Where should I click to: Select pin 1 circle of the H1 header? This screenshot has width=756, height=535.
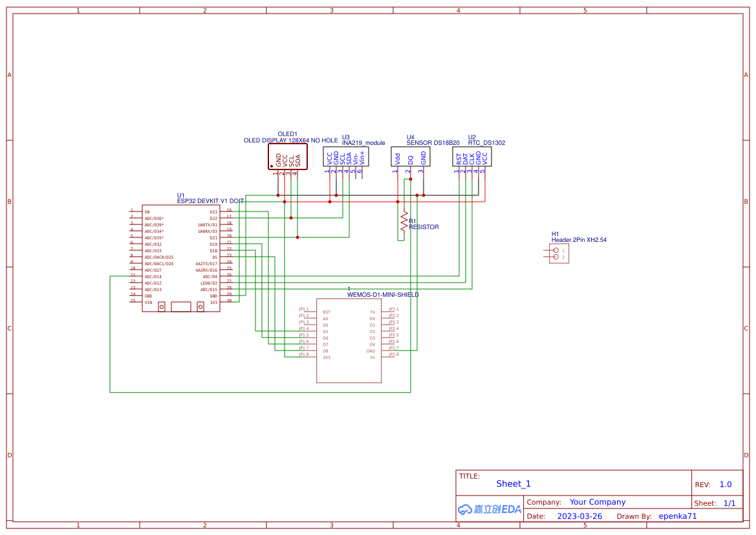556,250
